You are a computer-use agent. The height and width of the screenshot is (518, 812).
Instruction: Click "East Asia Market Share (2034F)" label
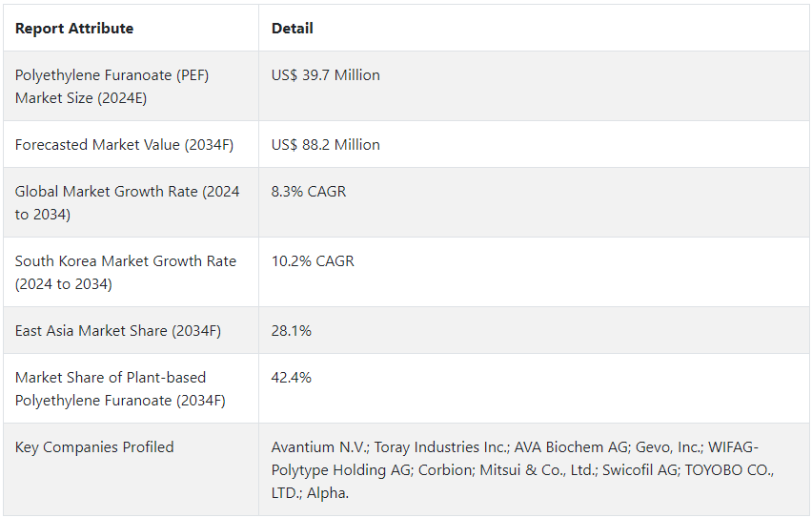tap(117, 331)
